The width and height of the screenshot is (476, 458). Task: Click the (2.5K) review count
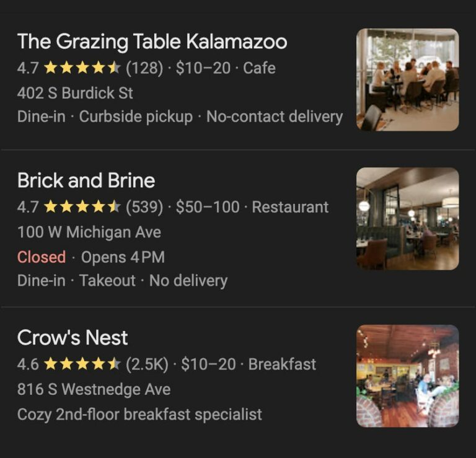[x=147, y=364]
